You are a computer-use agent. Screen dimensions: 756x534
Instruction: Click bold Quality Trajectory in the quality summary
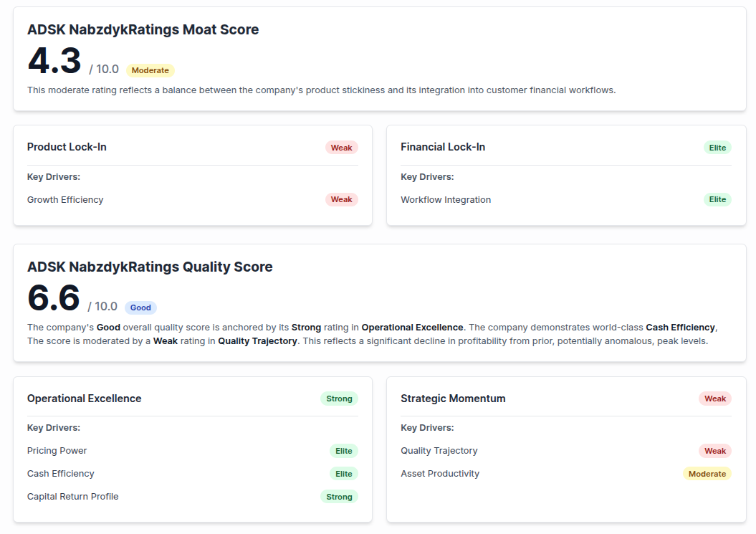click(x=257, y=341)
